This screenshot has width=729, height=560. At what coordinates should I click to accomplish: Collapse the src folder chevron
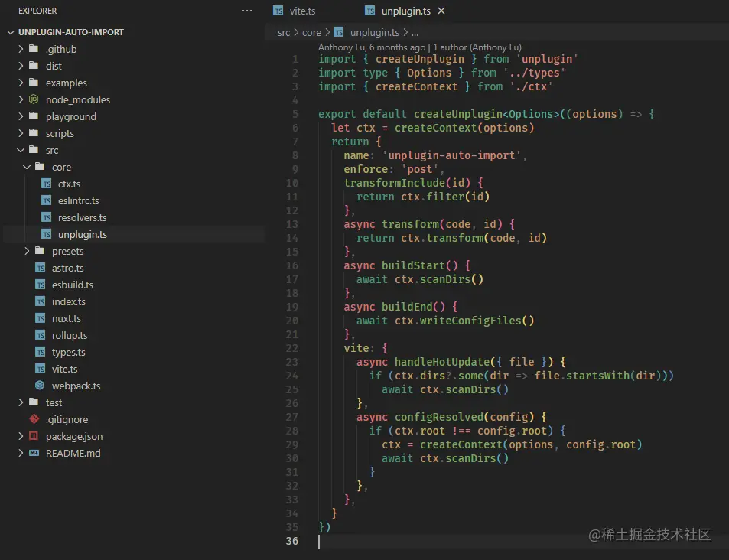point(21,150)
